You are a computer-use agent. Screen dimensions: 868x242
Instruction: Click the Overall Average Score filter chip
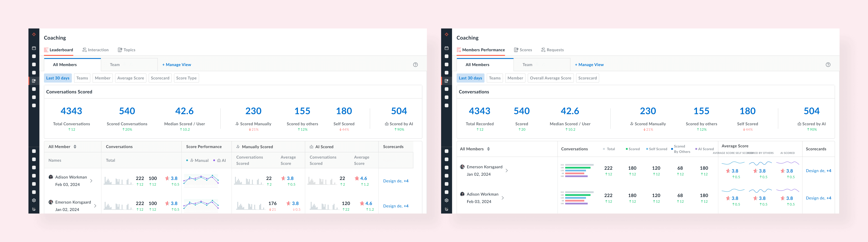click(550, 78)
